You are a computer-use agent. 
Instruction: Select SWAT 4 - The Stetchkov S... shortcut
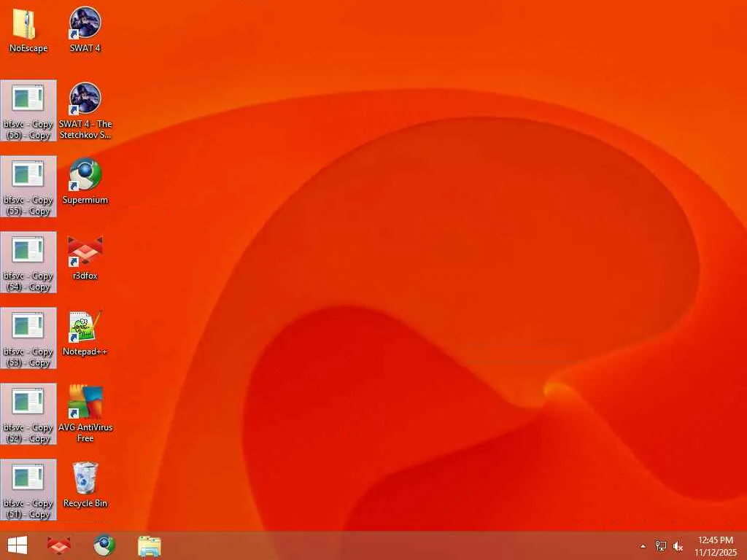pyautogui.click(x=85, y=111)
